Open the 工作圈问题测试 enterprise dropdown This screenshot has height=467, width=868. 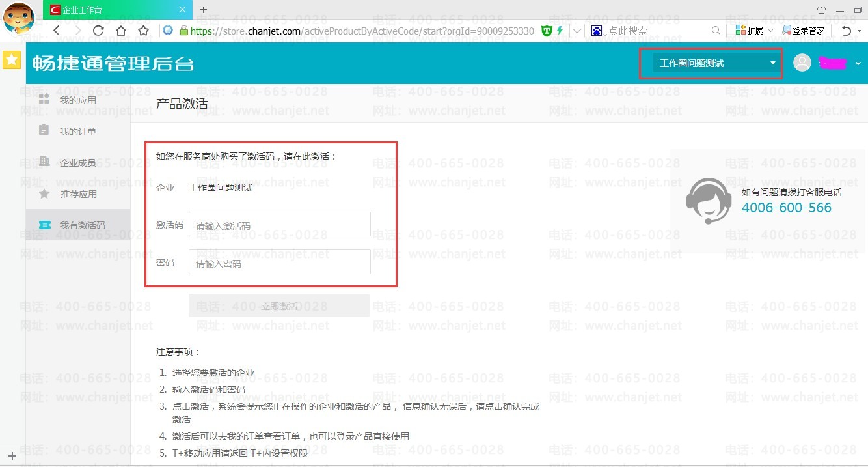pos(717,63)
